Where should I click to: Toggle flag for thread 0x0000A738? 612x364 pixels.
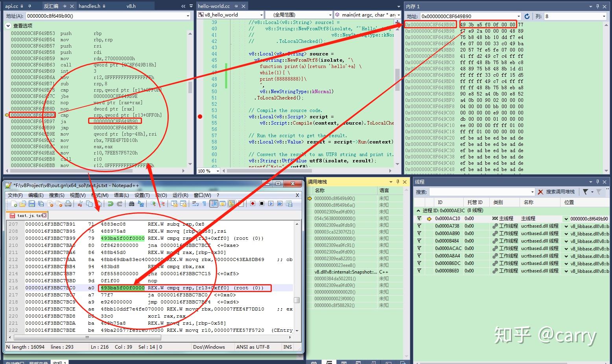[x=419, y=226]
